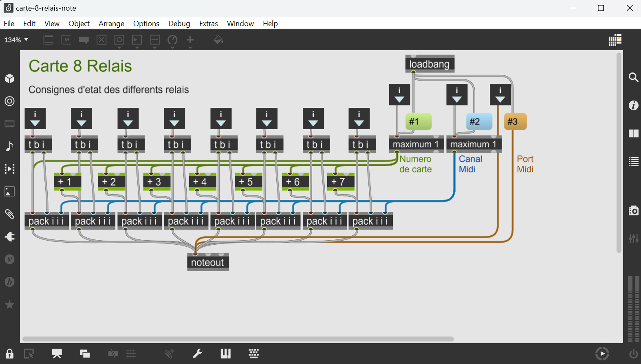Show the calendar grid view icon
The height and width of the screenshot is (364, 641).
click(615, 40)
